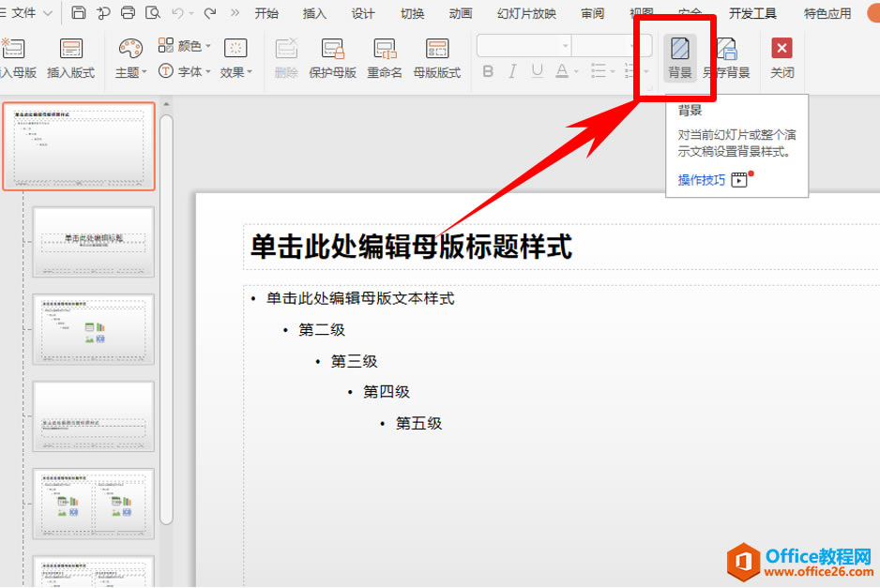Screen dimensions: 880x588
Task: Switch to the 开始 tab
Action: [x=266, y=13]
